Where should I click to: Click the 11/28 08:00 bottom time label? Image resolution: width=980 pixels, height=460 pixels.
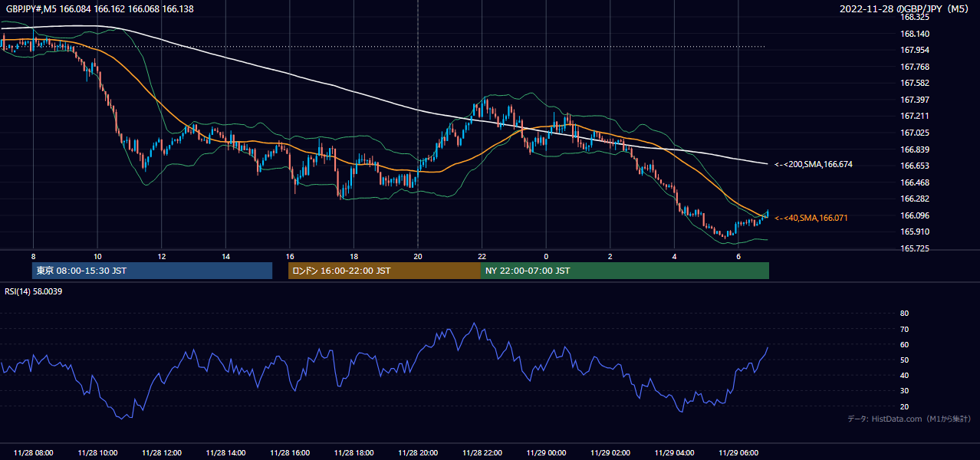tap(33, 453)
